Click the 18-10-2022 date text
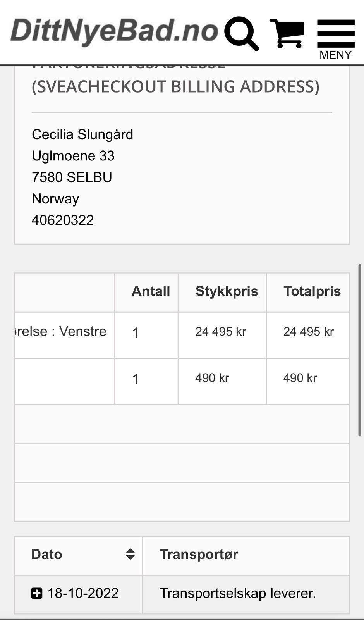364x620 pixels. coord(83,593)
